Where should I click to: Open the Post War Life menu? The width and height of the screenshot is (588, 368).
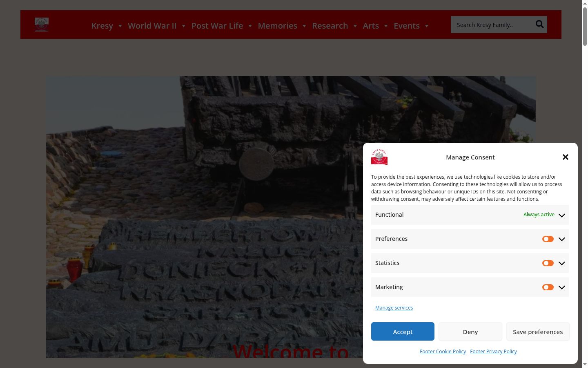coord(222,25)
